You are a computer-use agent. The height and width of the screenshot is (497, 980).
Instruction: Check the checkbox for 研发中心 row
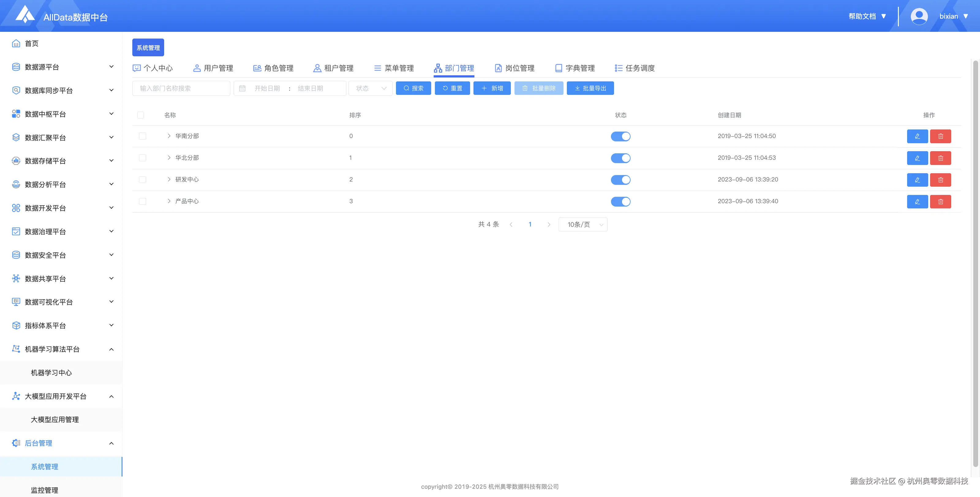[143, 179]
